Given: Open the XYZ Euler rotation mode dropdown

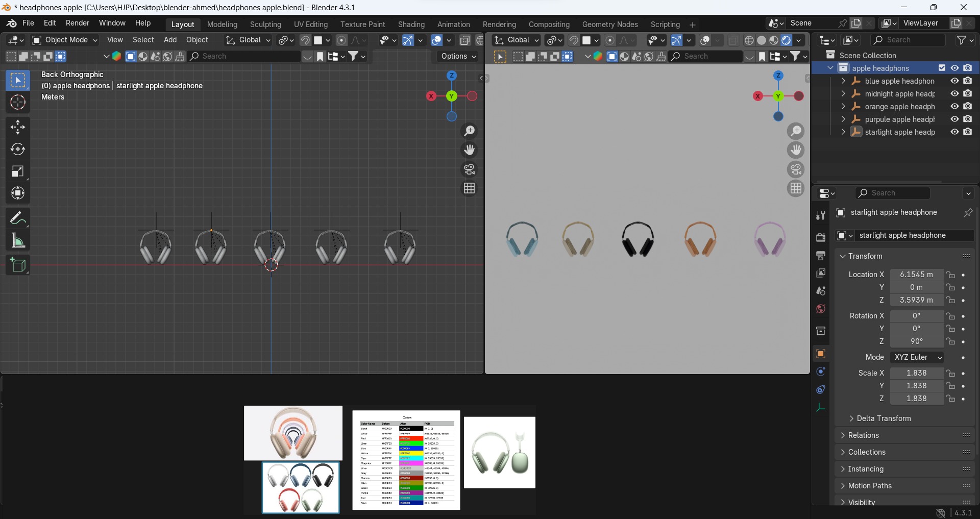Looking at the screenshot, I should pos(918,357).
